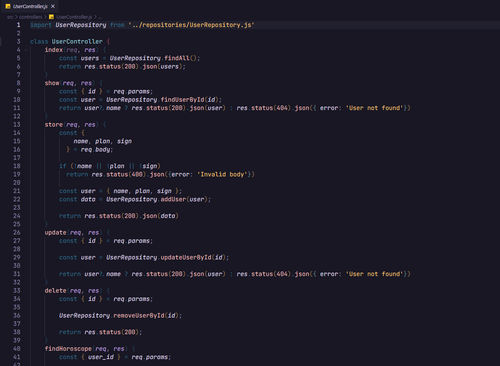The width and height of the screenshot is (500, 366).
Task: Click the 'store' method name
Action: tap(54, 125)
